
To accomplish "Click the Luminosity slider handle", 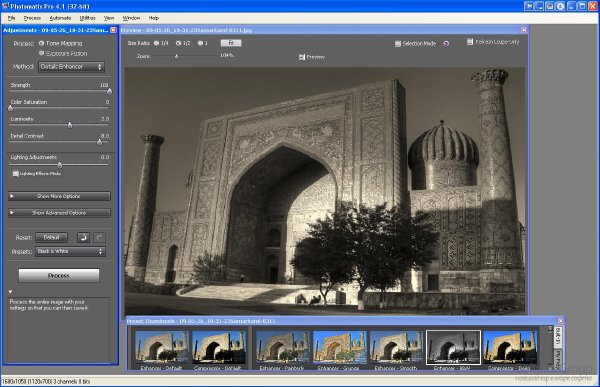I will pos(70,125).
